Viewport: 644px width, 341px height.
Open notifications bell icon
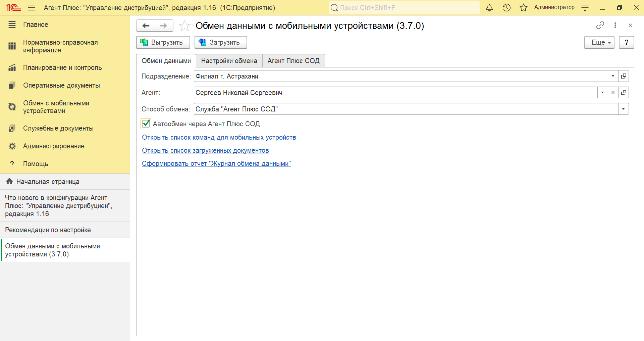pos(489,7)
